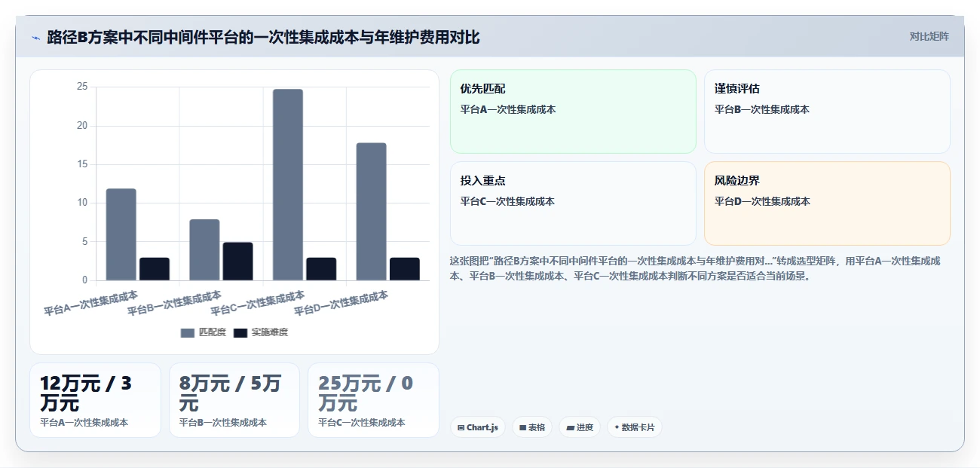This screenshot has width=980, height=468.
Task: Click the lightning icon beside the title
Action: 35,38
